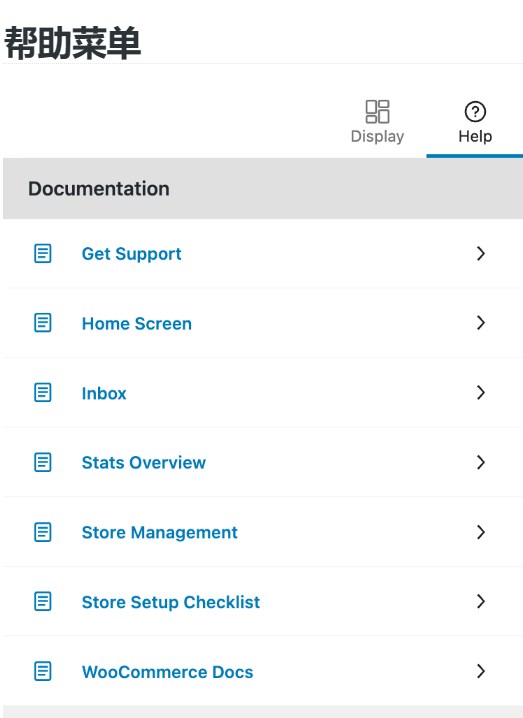Open the WooCommerce Docs link
This screenshot has height=718, width=523.
click(x=167, y=672)
